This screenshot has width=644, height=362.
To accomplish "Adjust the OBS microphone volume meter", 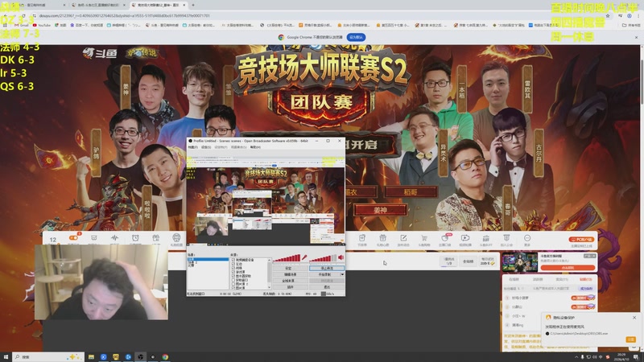I will 287,257.
